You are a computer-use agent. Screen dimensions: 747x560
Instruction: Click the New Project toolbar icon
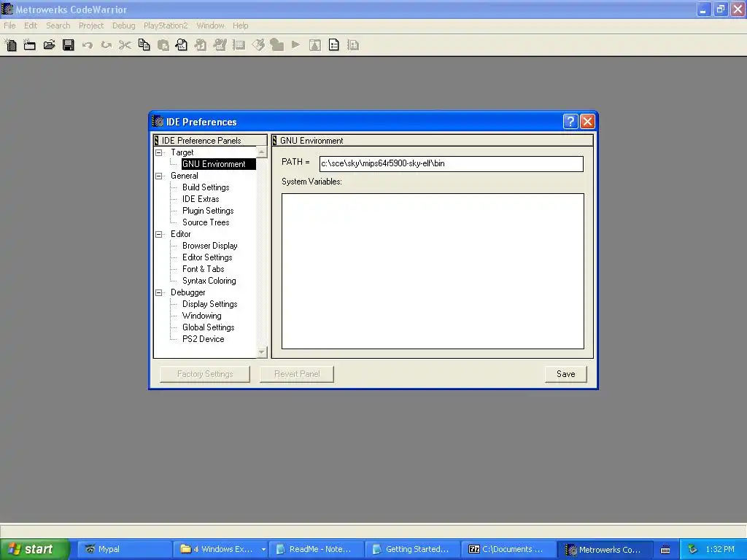pos(29,45)
